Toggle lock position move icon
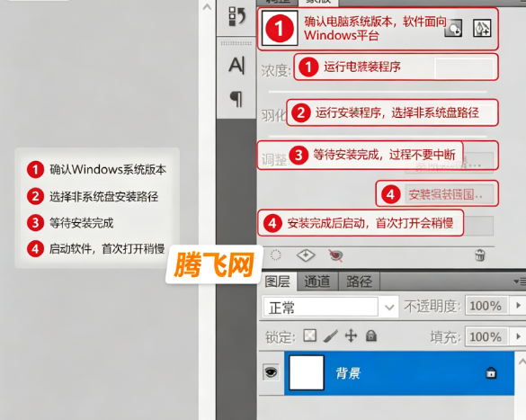The image size is (526, 420). coord(351,335)
